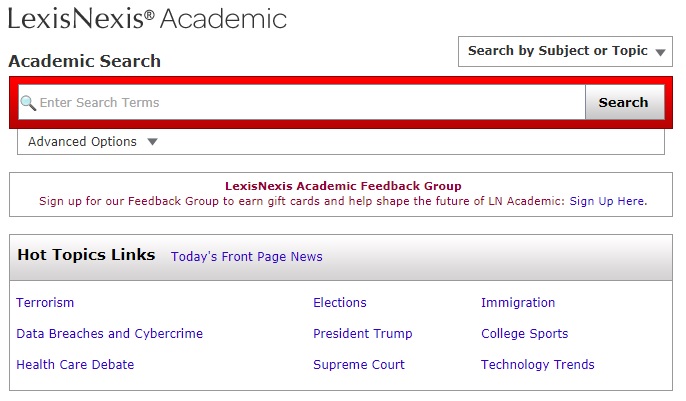
Task: Open Today's Front Page News link
Action: (246, 257)
